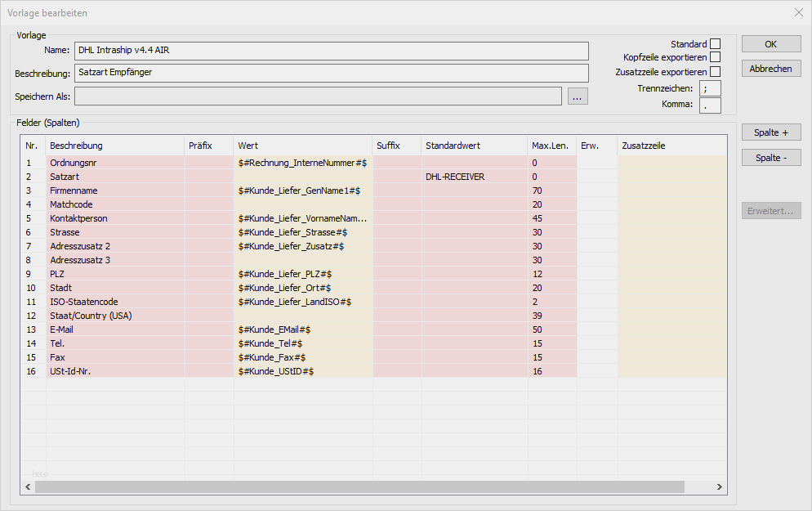Click the $#Kunde_Liefer_Ort#$ value

[x=303, y=288]
